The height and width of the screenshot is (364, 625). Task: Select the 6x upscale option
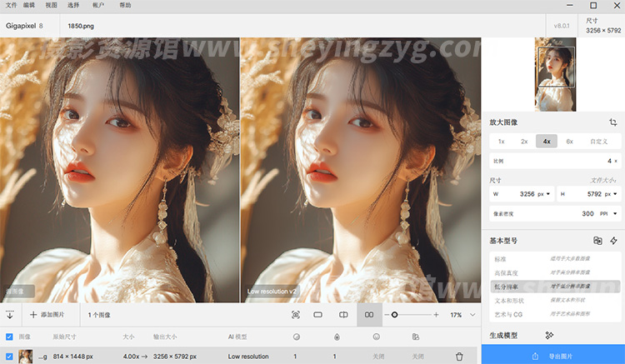569,142
